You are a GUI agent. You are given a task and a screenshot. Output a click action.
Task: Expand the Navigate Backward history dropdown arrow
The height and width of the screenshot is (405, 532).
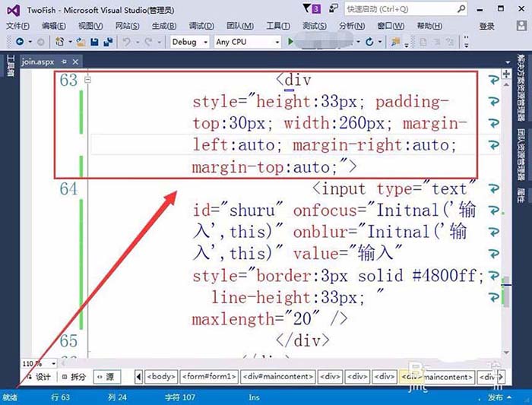point(30,42)
